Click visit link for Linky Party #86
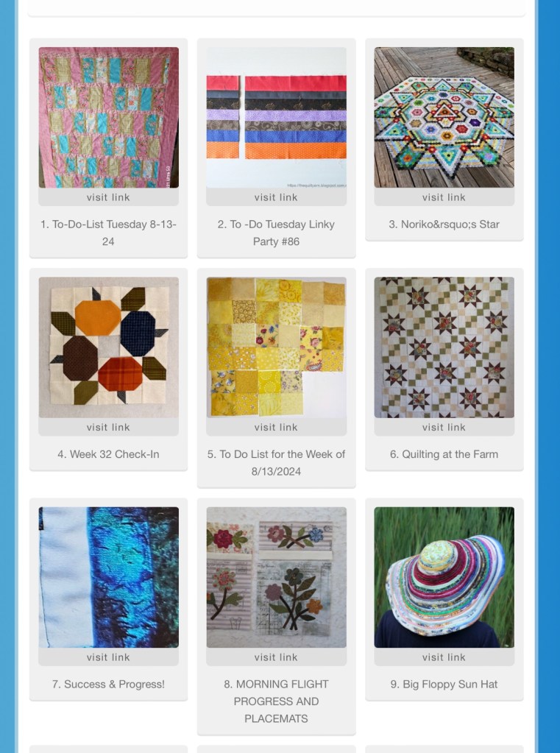Viewport: 560px width, 753px height. [276, 197]
